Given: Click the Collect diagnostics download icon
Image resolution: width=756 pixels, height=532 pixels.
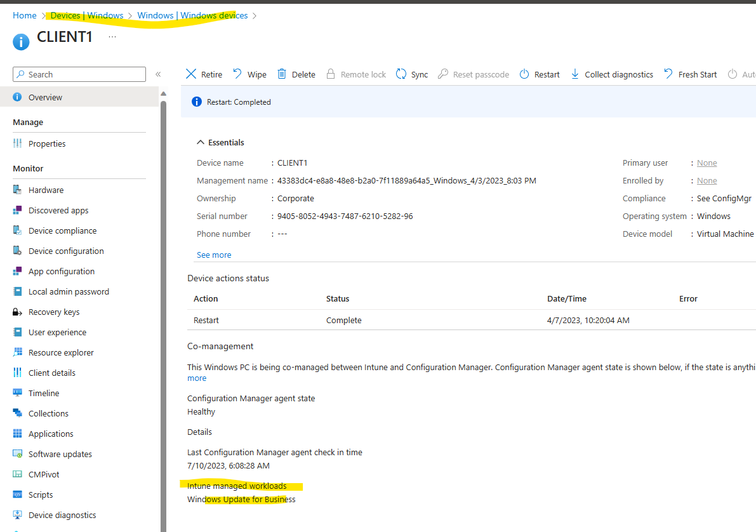Looking at the screenshot, I should (574, 74).
